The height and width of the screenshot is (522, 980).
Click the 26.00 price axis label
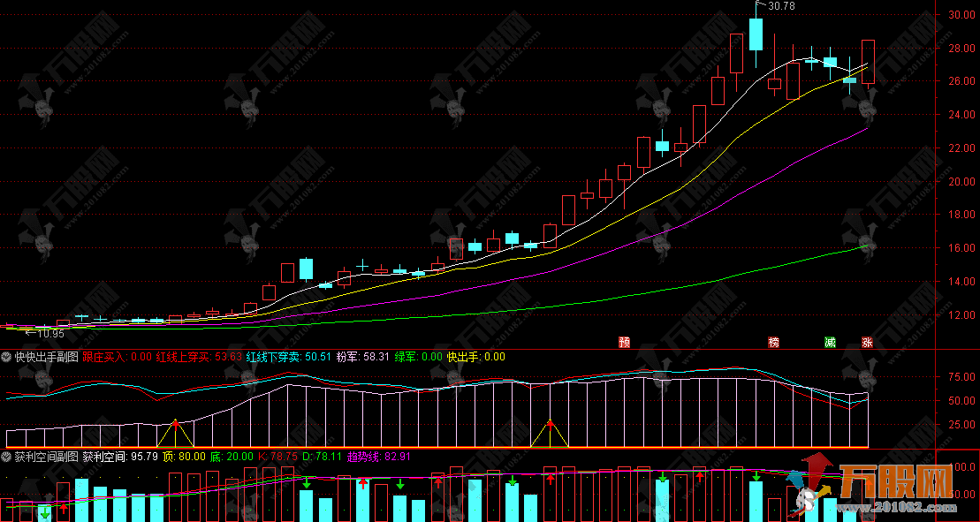point(961,81)
